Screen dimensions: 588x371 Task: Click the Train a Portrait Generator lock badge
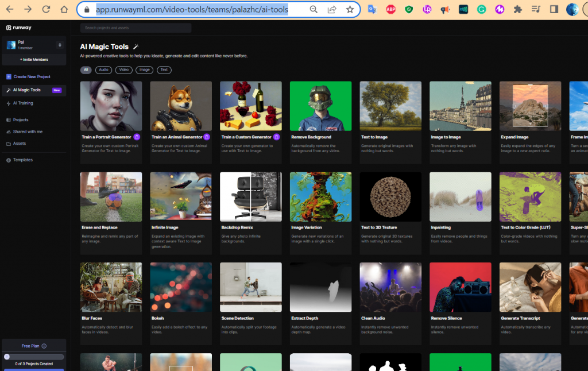pos(137,137)
